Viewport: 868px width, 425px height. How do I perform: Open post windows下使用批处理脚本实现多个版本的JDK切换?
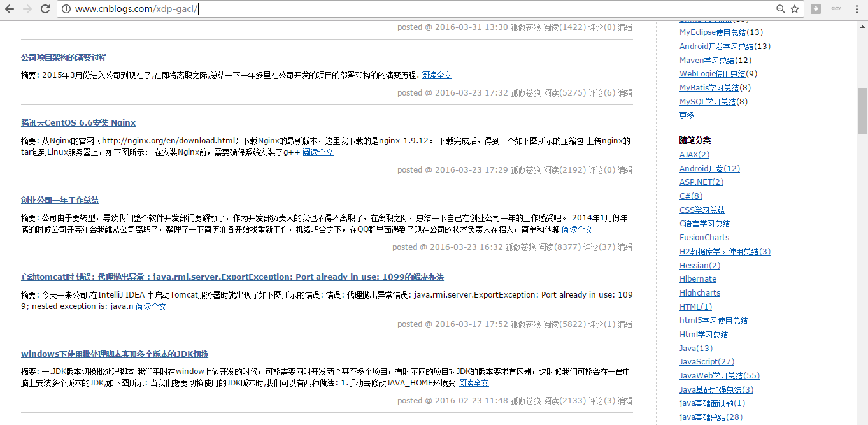(115, 354)
